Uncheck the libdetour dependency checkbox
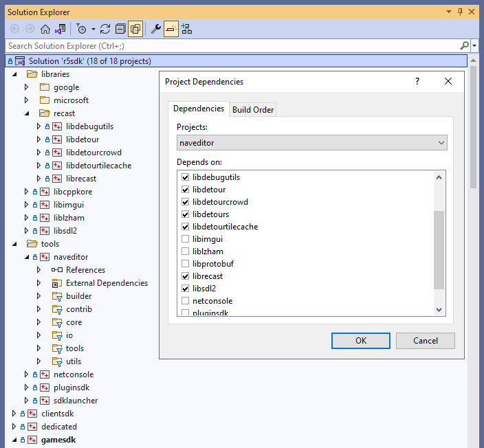Image resolution: width=484 pixels, height=448 pixels. coord(185,190)
